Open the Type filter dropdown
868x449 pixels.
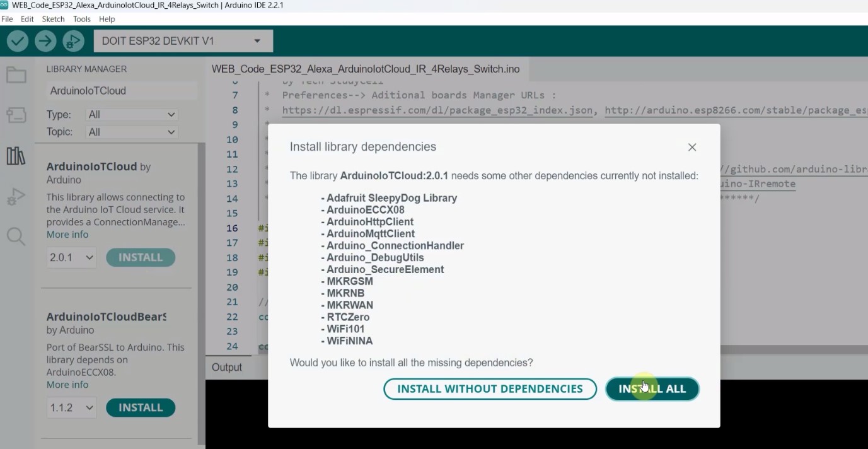click(132, 115)
